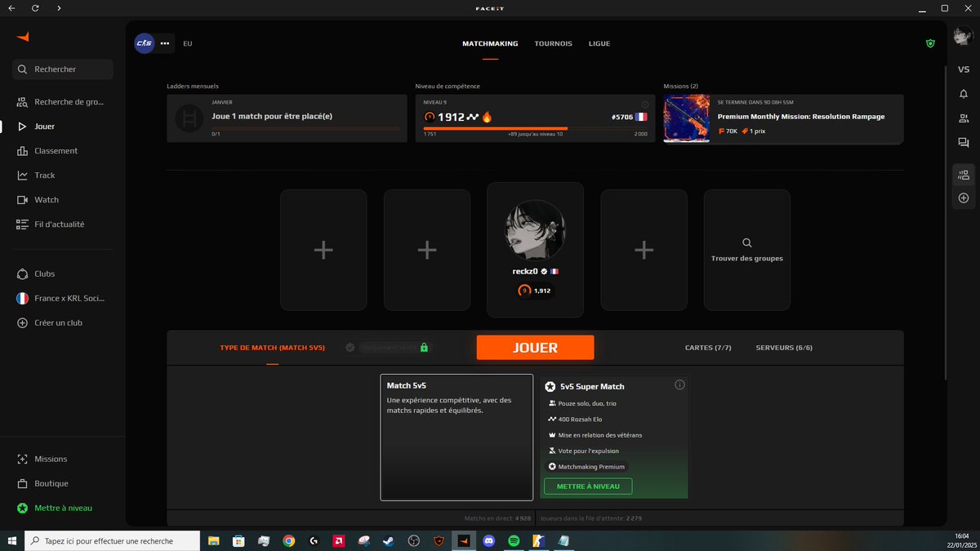Screen dimensions: 980x551
Task: Open the EU region selector
Action: 187,43
